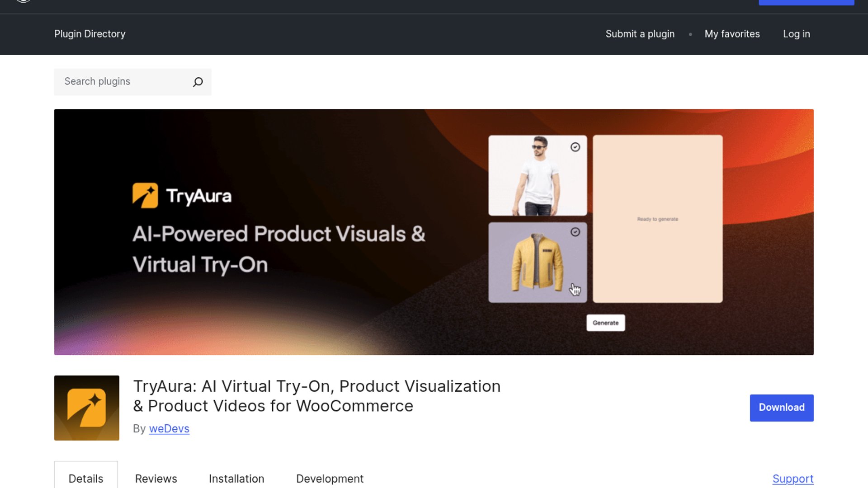Image resolution: width=868 pixels, height=488 pixels.
Task: Open the Support link
Action: point(793,479)
